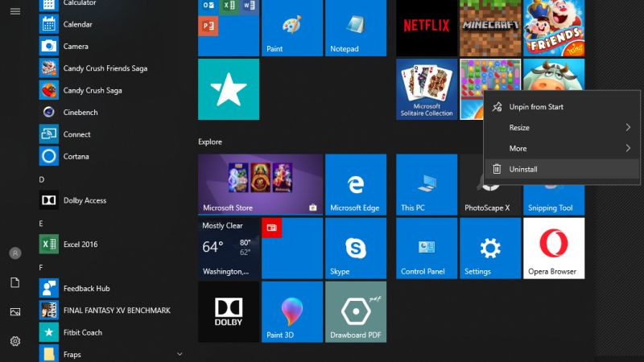Open Pictures from the Start sidebar

tap(15, 312)
